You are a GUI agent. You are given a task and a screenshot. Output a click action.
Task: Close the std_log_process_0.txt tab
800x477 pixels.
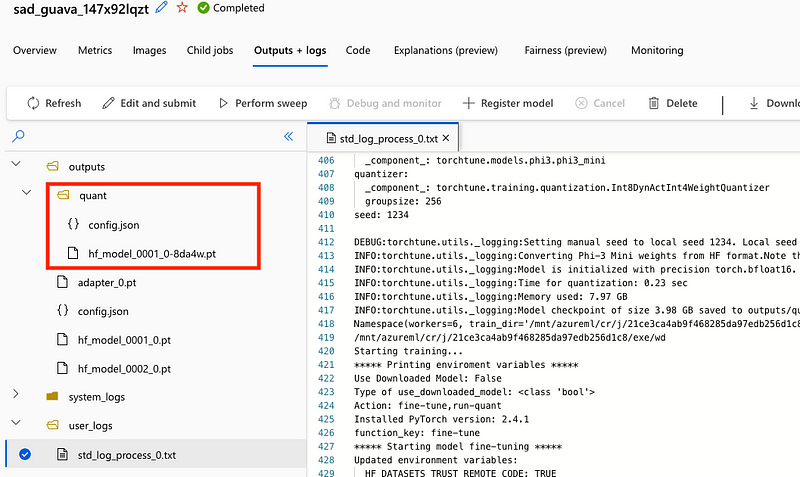[446, 138]
